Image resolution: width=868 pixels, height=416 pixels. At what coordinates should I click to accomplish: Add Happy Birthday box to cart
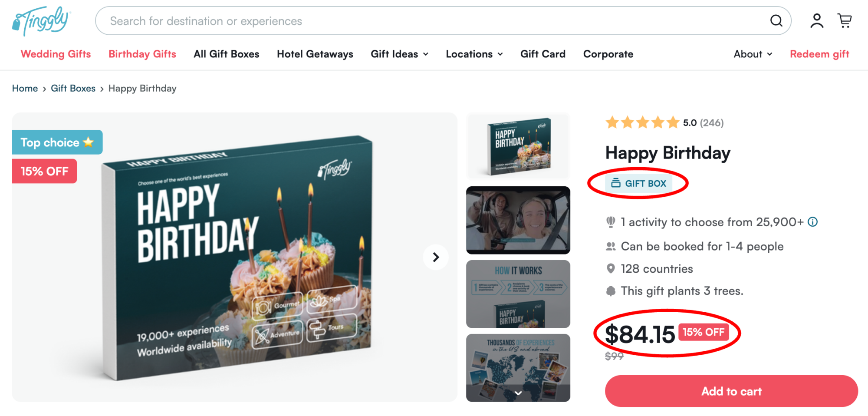pyautogui.click(x=731, y=391)
